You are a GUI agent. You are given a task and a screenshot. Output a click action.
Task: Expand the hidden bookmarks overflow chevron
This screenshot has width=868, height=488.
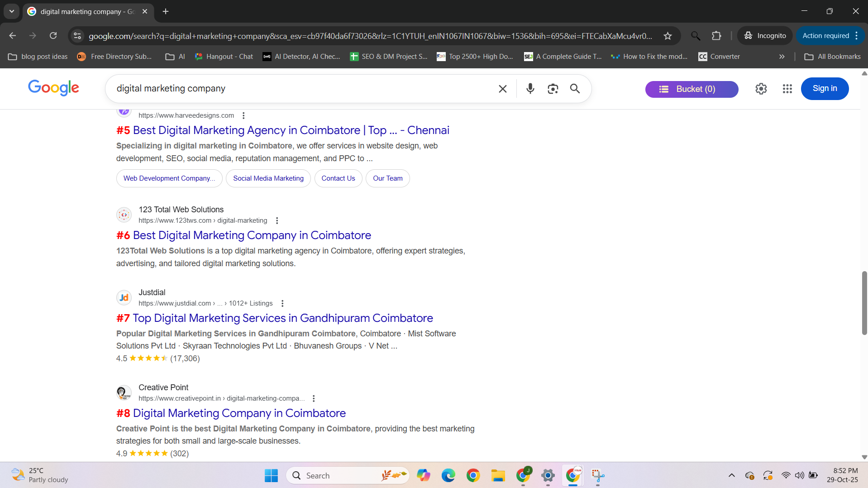pyautogui.click(x=782, y=57)
